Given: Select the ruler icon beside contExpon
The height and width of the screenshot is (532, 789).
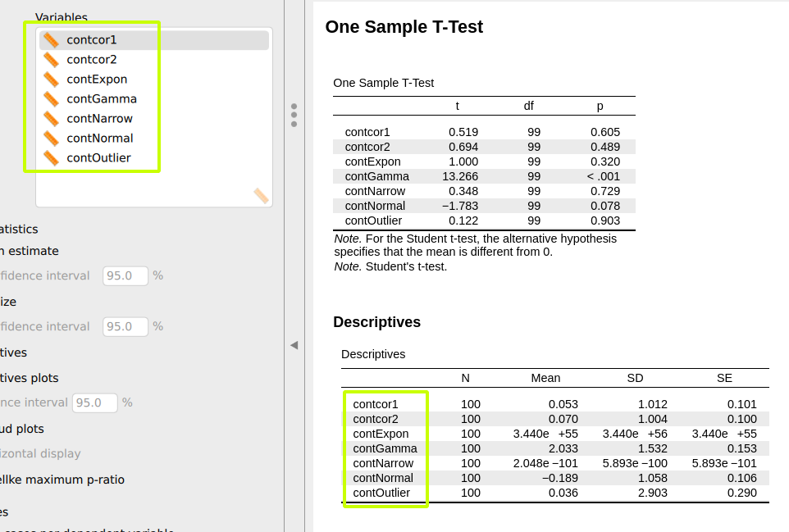Looking at the screenshot, I should pos(52,79).
